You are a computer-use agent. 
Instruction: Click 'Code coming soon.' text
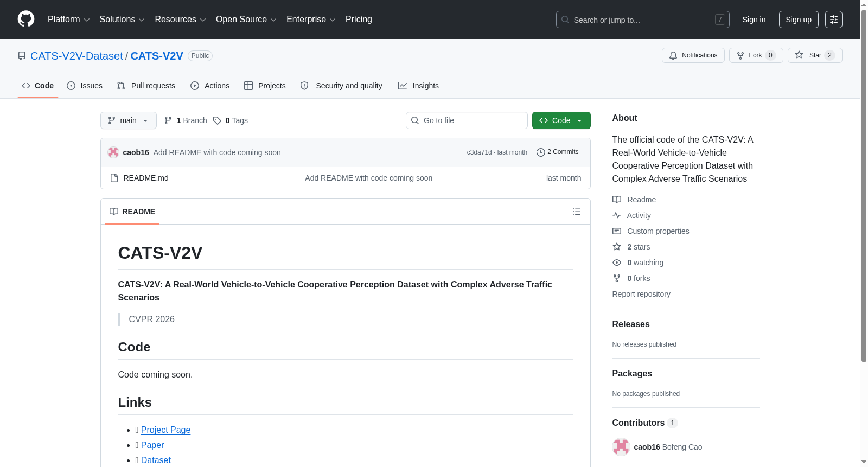click(155, 374)
